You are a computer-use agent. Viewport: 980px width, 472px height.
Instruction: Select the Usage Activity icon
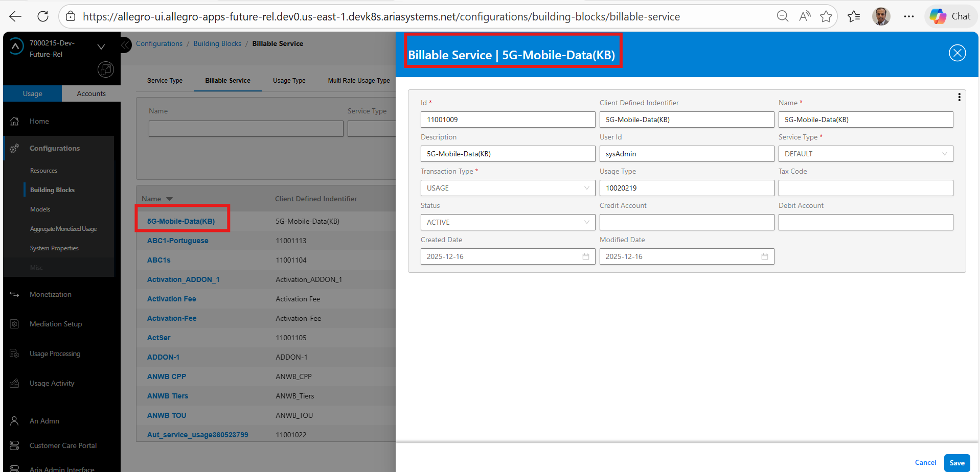coord(14,383)
